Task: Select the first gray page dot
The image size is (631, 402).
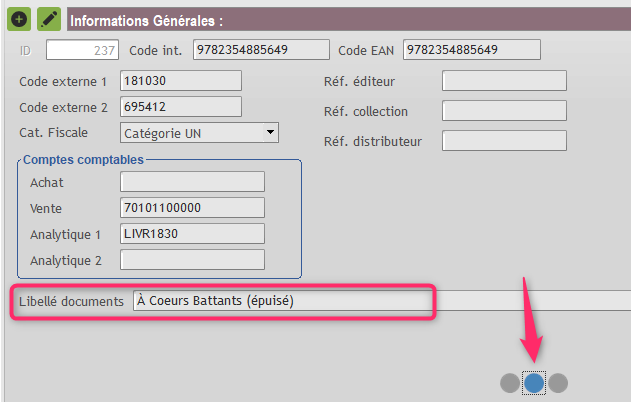Action: pos(510,383)
